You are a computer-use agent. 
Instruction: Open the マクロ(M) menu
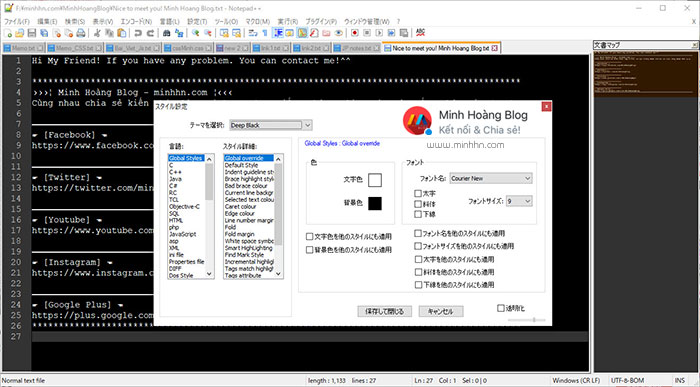pyautogui.click(x=258, y=21)
